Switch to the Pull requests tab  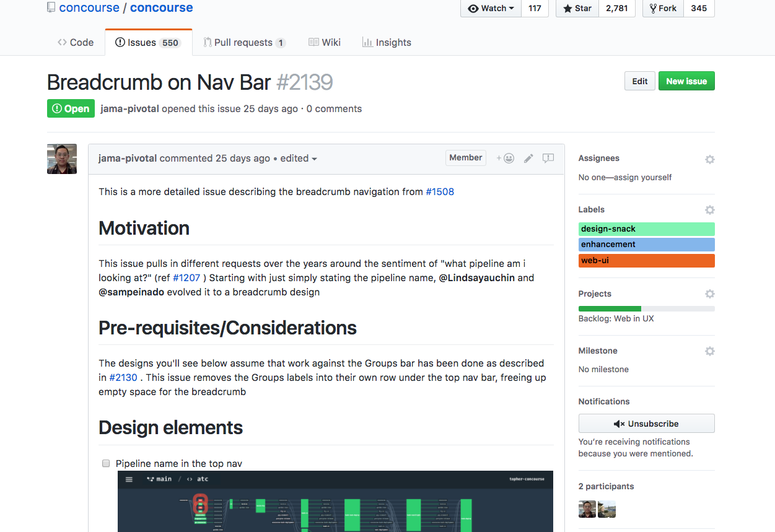243,43
